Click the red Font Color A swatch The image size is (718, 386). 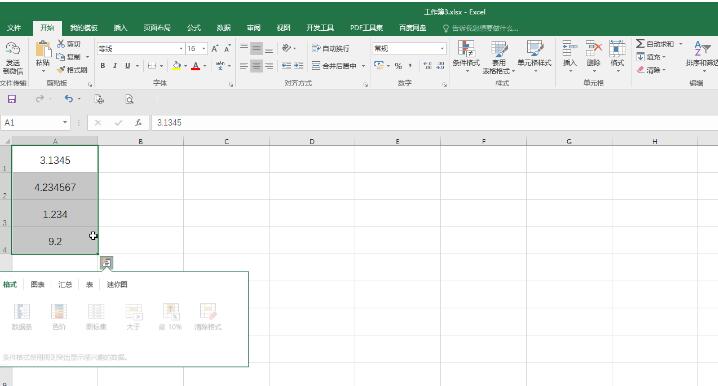pyautogui.click(x=196, y=66)
